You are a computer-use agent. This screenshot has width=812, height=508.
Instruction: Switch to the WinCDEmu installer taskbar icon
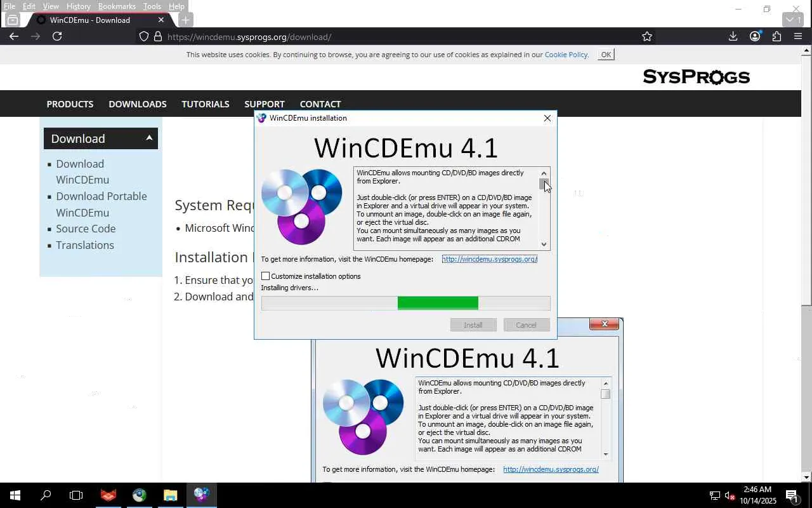(201, 495)
